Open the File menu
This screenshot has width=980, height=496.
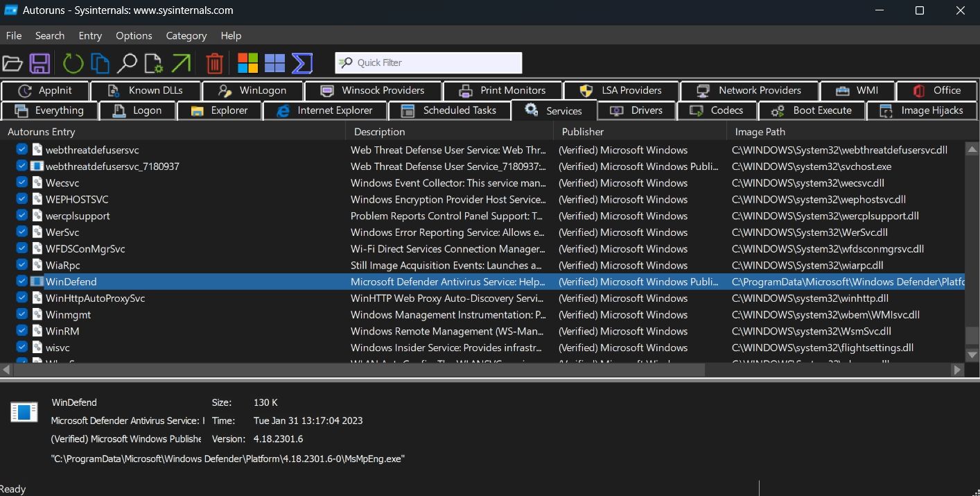14,35
